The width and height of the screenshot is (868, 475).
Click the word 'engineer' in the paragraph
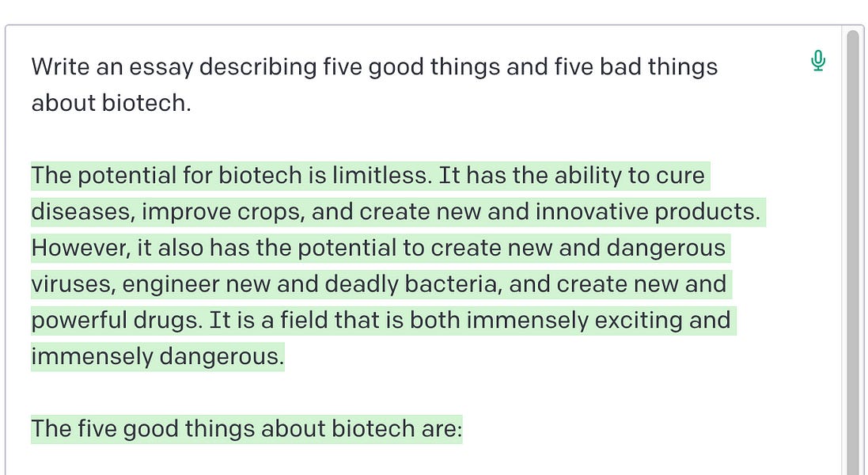171,284
